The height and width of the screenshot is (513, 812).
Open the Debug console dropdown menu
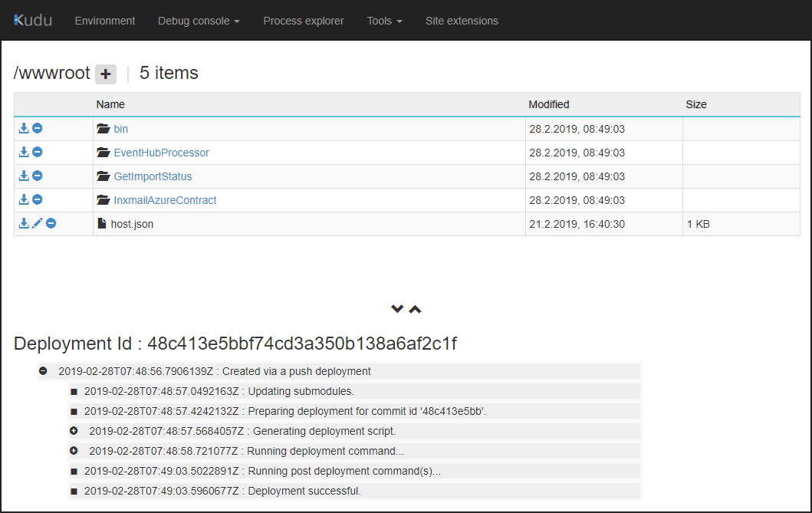[199, 21]
